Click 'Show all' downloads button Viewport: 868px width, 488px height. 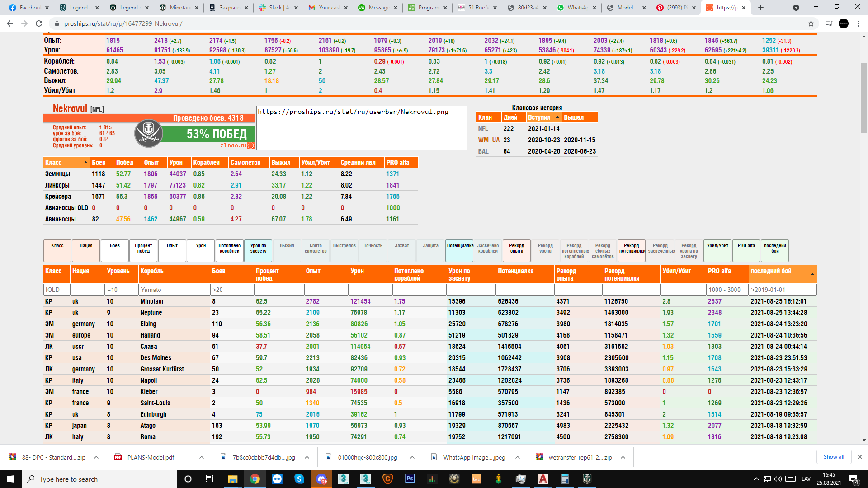(833, 457)
